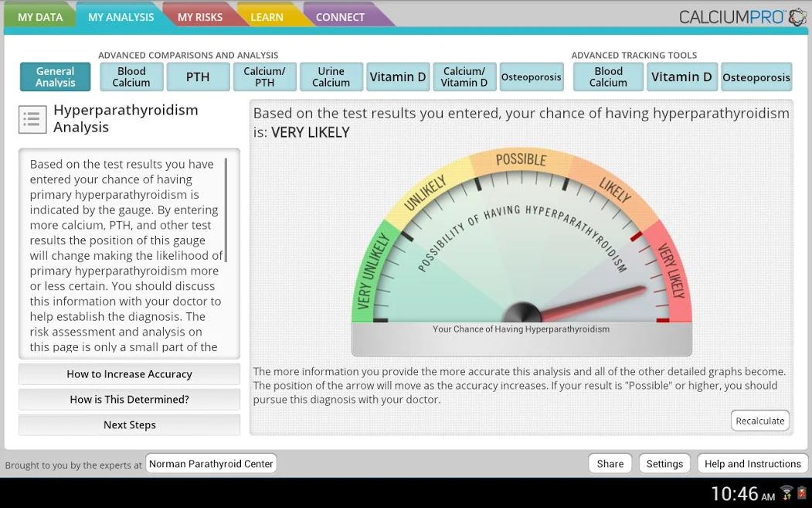The height and width of the screenshot is (508, 812).
Task: Click the list icon beside Hyperparathyroidism Analysis
Action: (x=32, y=119)
